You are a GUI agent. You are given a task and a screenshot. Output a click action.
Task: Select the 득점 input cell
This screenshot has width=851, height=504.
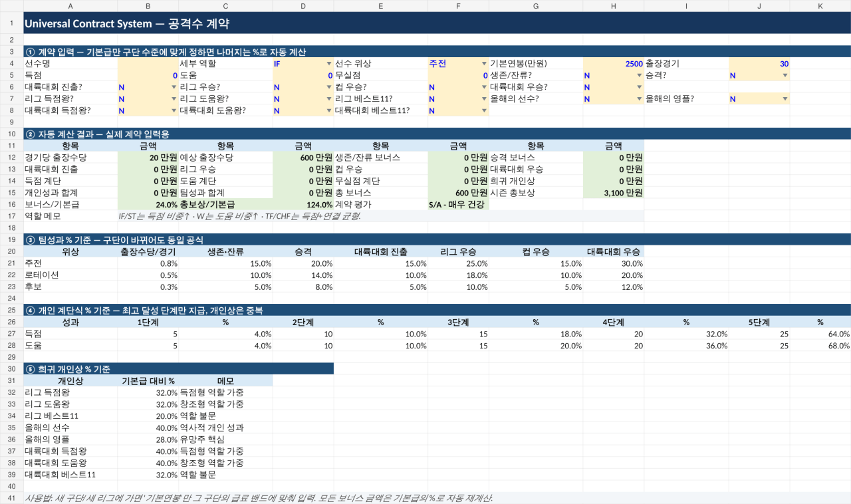[x=148, y=76]
